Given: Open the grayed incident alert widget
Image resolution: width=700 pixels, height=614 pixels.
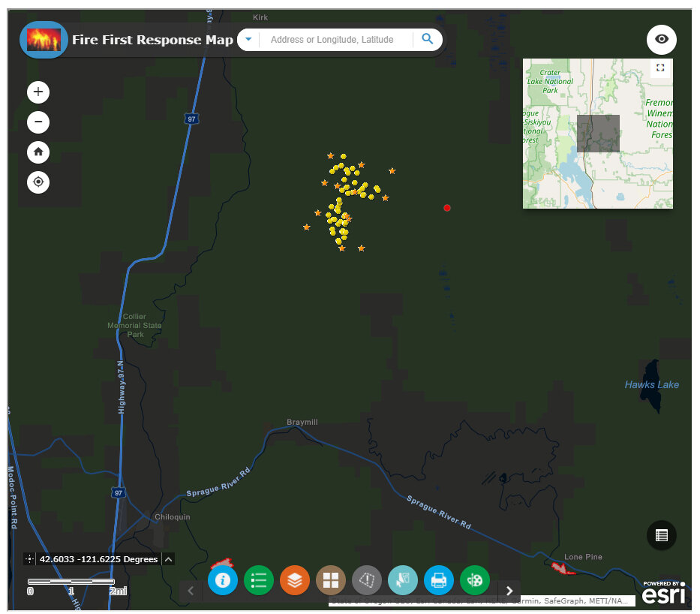Looking at the screenshot, I should [x=367, y=580].
